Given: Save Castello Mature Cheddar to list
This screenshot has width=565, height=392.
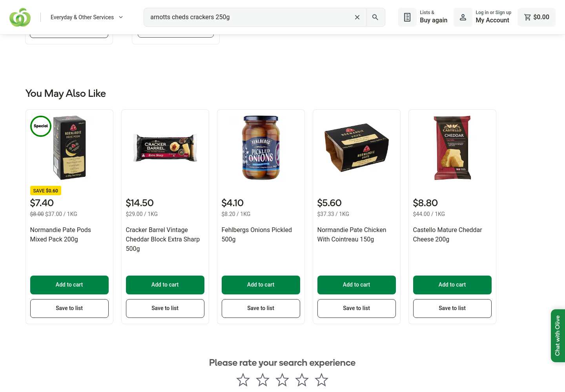Looking at the screenshot, I should tap(452, 309).
